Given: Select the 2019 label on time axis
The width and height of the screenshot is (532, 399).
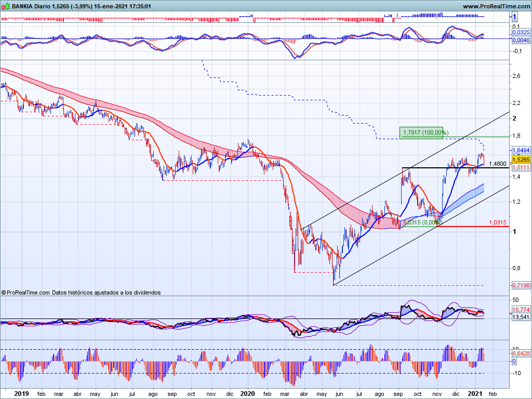Looking at the screenshot, I should click(21, 394).
